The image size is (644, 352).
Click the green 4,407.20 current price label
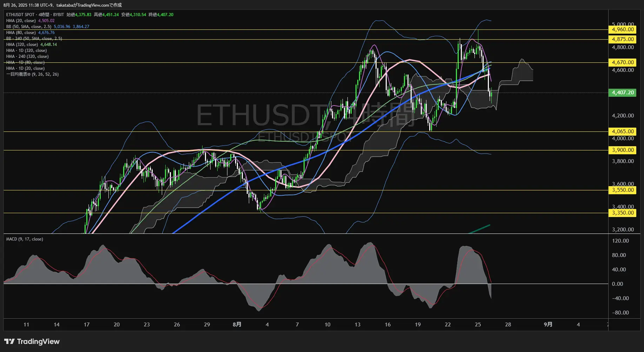622,93
